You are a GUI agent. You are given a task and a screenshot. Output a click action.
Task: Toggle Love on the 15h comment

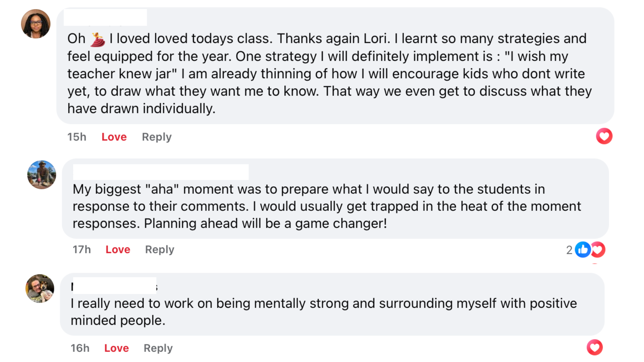click(x=114, y=137)
